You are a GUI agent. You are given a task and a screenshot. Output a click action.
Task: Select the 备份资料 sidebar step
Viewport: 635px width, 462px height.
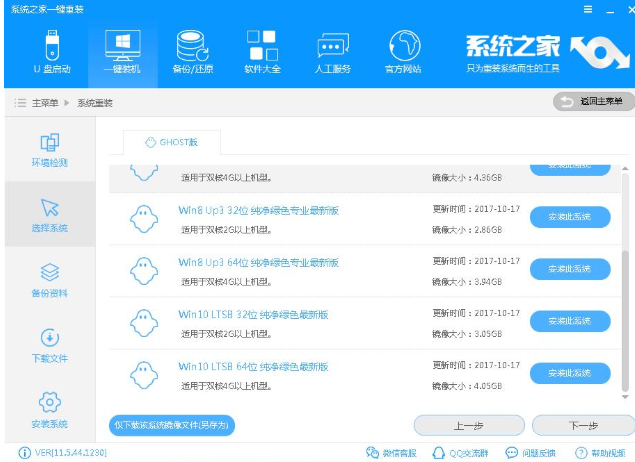pyautogui.click(x=50, y=280)
